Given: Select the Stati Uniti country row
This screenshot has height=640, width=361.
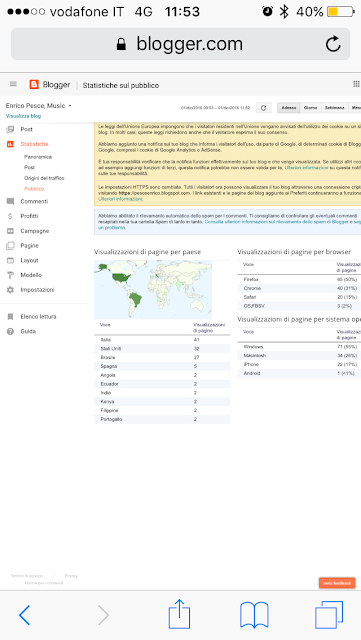Looking at the screenshot, I should point(162,349).
